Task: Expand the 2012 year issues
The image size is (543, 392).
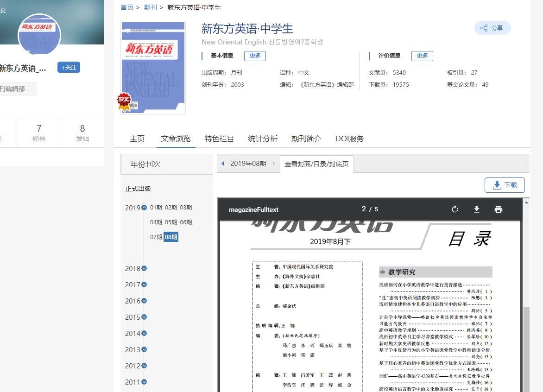Action: (x=144, y=366)
